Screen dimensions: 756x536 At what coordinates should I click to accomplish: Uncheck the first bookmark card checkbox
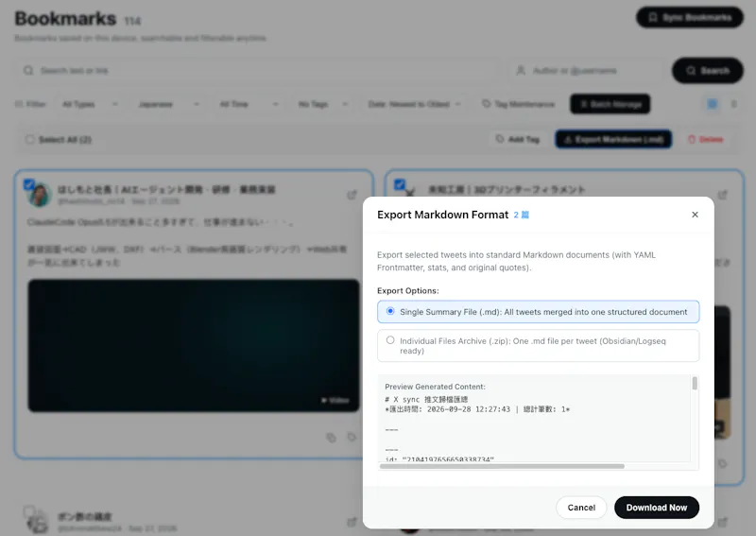coord(29,183)
